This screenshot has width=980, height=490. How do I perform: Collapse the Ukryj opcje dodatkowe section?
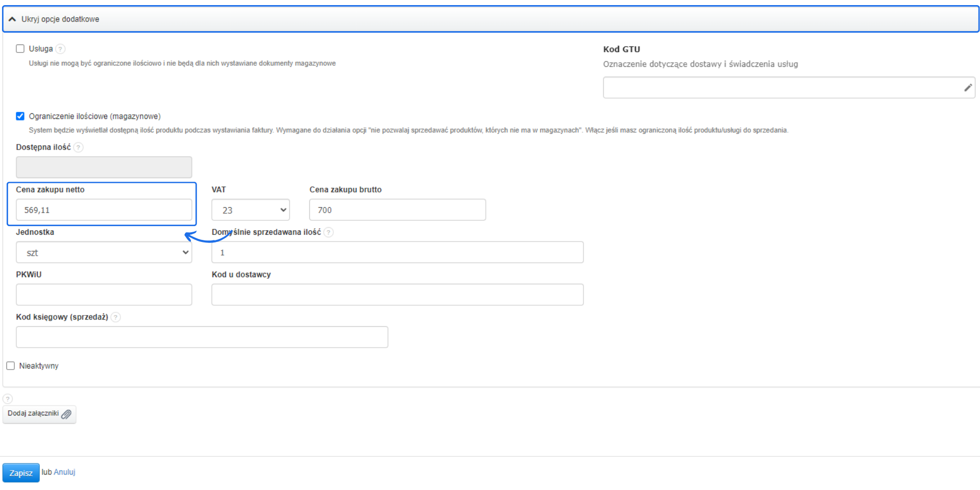[x=60, y=19]
